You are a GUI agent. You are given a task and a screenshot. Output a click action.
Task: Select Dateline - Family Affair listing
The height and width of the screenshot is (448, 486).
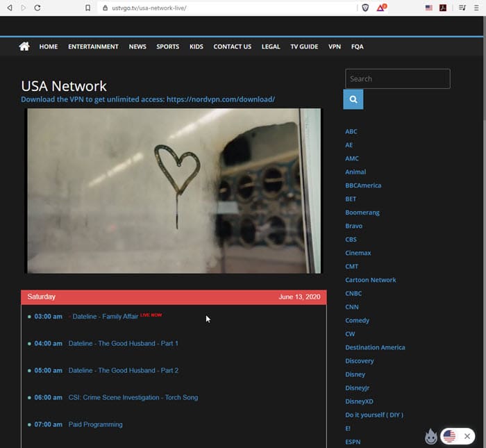pyautogui.click(x=106, y=317)
